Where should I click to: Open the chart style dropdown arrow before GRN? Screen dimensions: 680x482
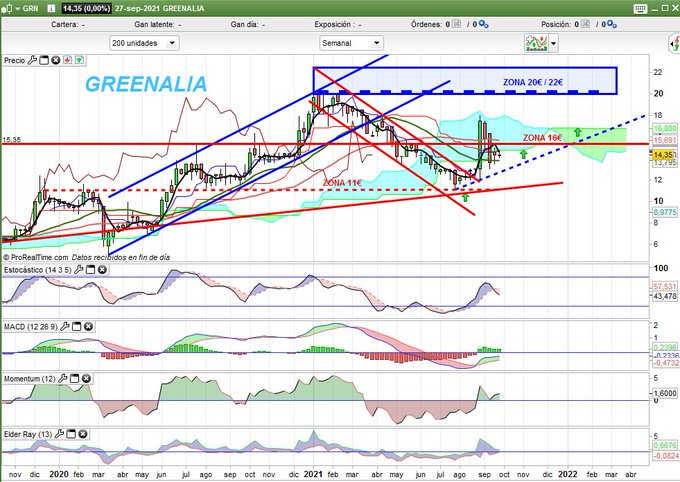click(18, 8)
